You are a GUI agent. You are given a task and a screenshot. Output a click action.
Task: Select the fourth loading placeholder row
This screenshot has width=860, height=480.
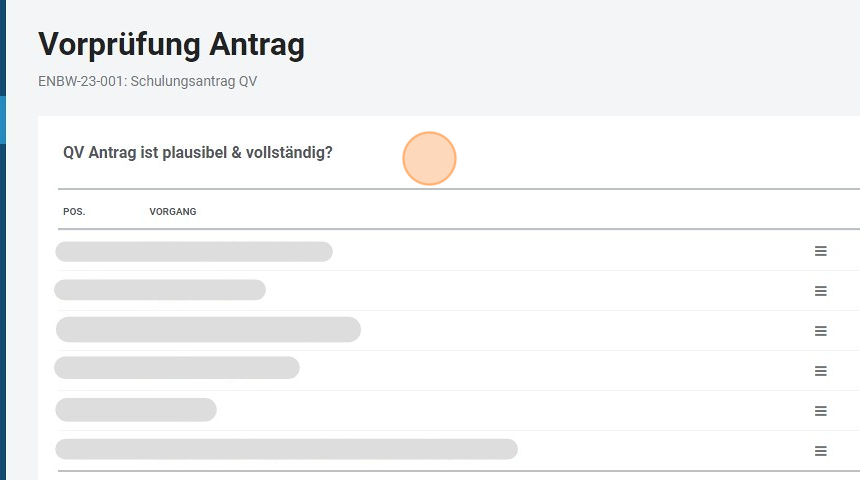click(x=177, y=368)
